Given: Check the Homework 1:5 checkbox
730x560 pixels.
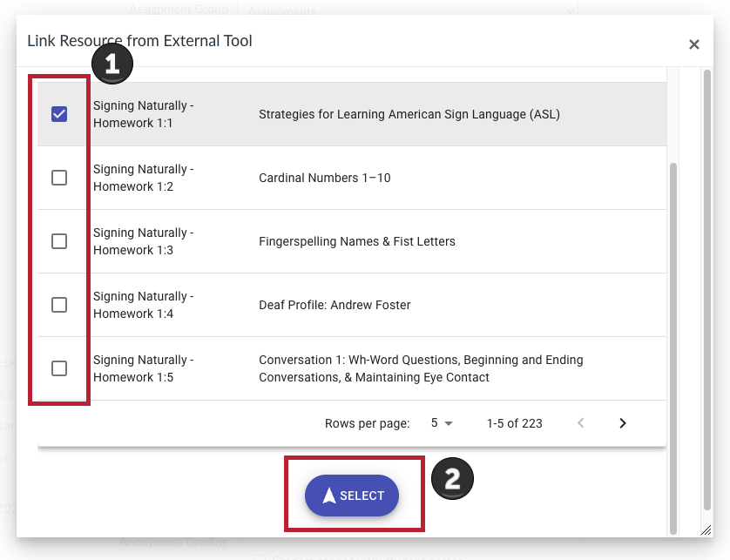Looking at the screenshot, I should click(x=59, y=368).
